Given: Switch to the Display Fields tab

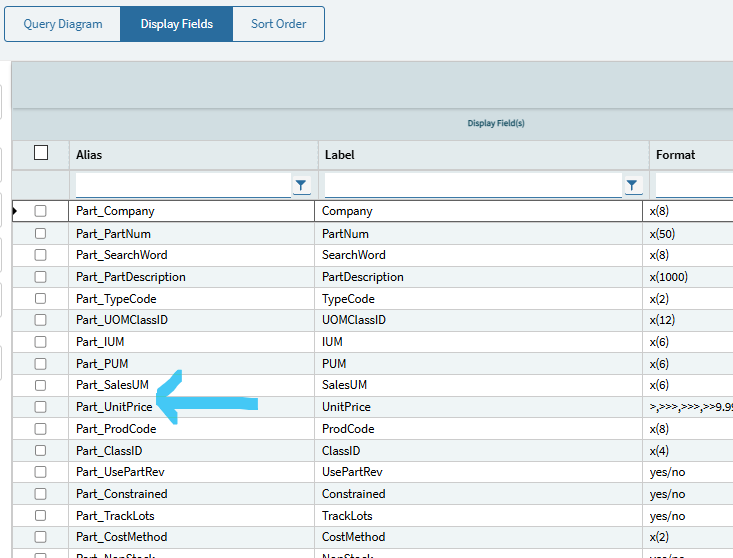Looking at the screenshot, I should pos(176,24).
